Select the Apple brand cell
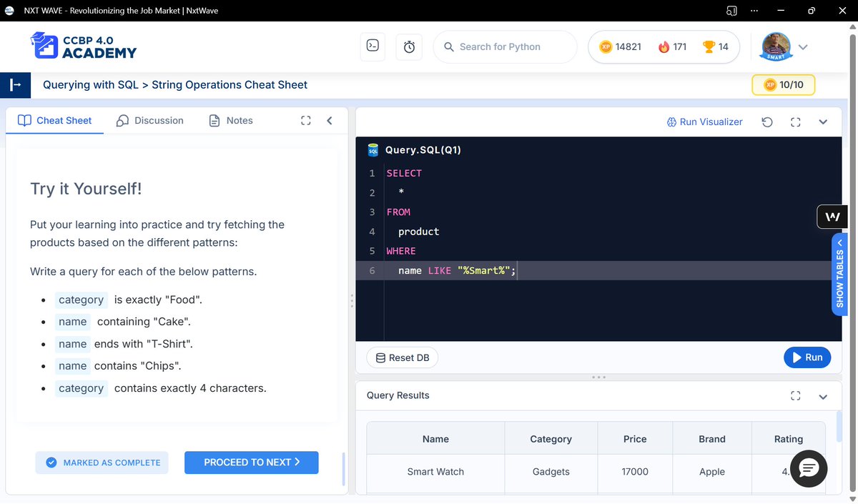The width and height of the screenshot is (858, 504). tap(712, 472)
